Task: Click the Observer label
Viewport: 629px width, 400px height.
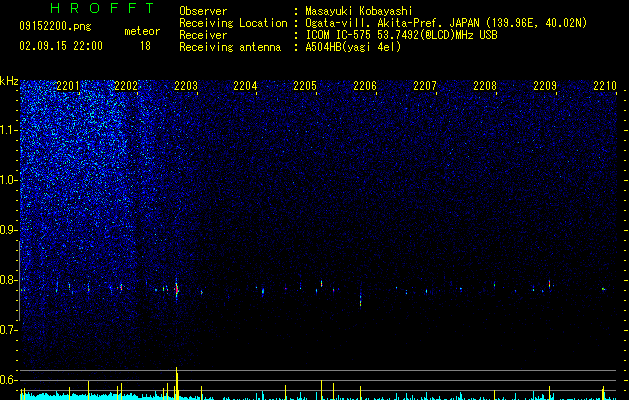Action: coord(203,11)
